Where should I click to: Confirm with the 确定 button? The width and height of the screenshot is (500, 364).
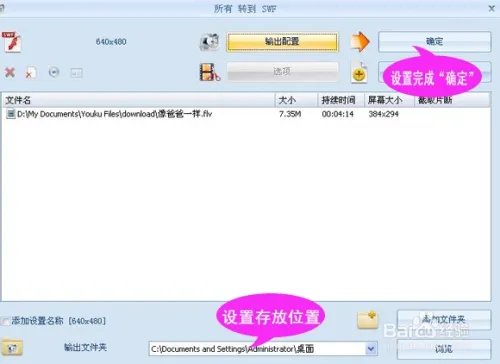click(x=434, y=42)
